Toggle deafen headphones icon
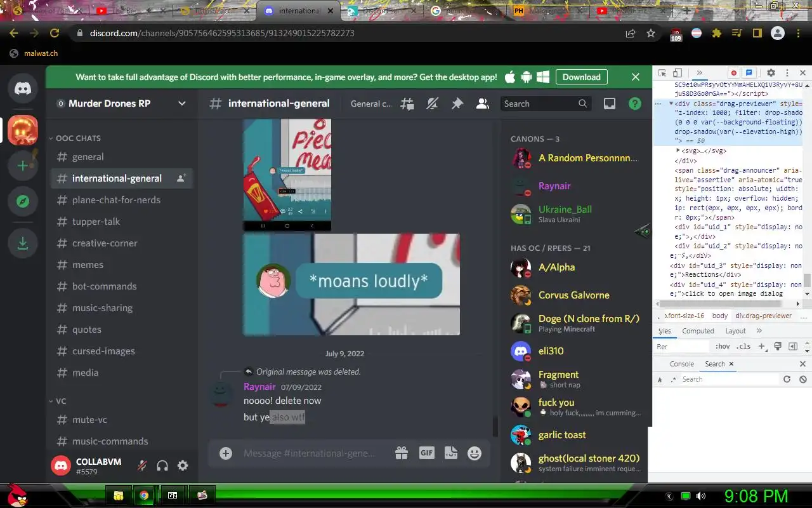This screenshot has height=508, width=812. [162, 465]
